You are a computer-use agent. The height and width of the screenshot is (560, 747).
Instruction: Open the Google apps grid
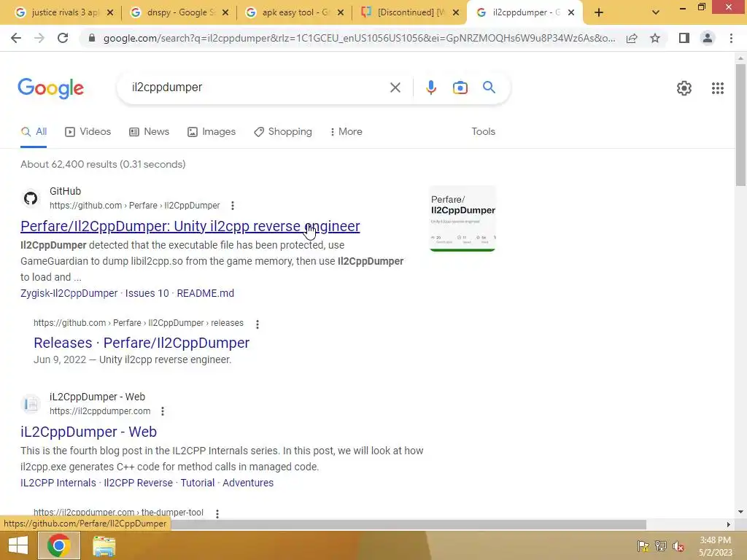[718, 88]
